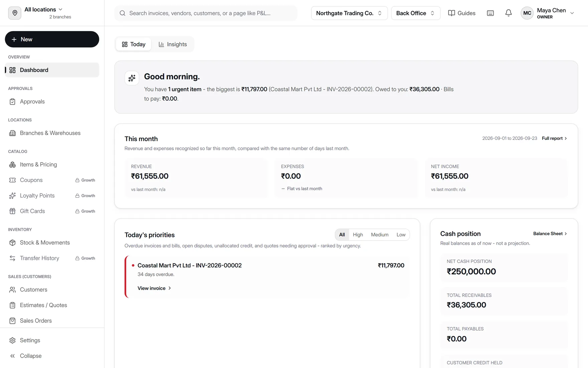Click the Collapse double-chevron icon
588x368 pixels.
tap(12, 356)
